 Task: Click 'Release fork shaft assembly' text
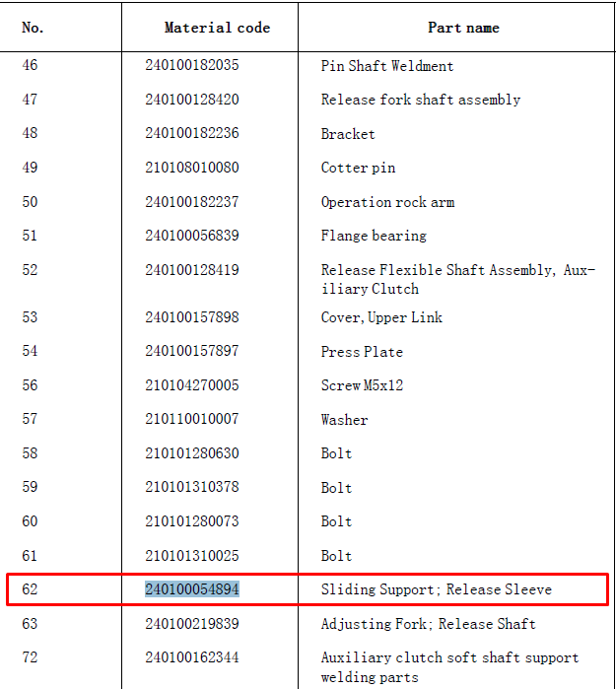click(x=421, y=100)
